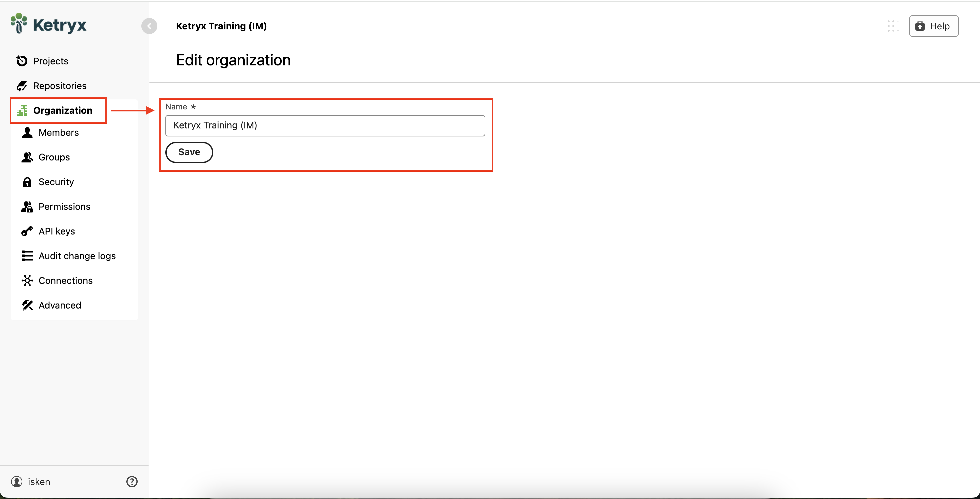980x499 pixels.
Task: Open the Groups page
Action: coord(54,157)
